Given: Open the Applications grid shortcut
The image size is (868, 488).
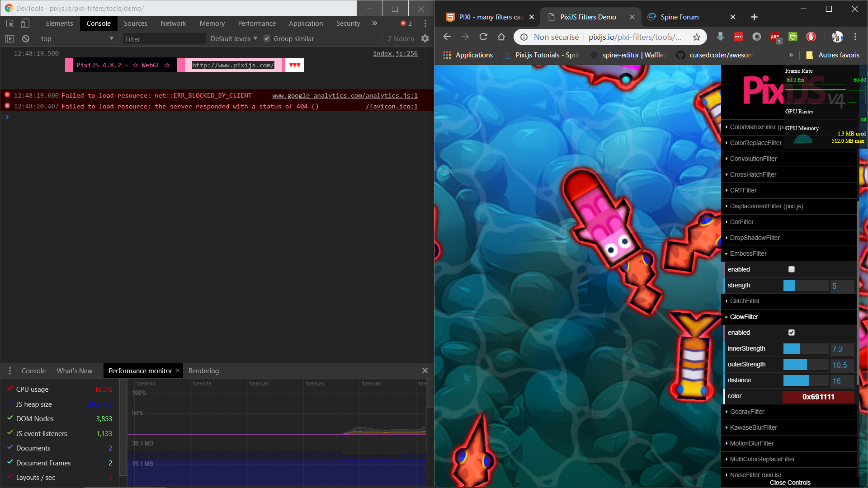Looking at the screenshot, I should tap(468, 55).
